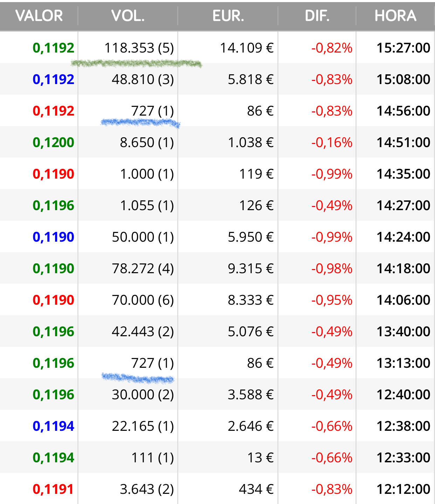This screenshot has width=435, height=504.
Task: Select amount 2.646 €
Action: (250, 426)
